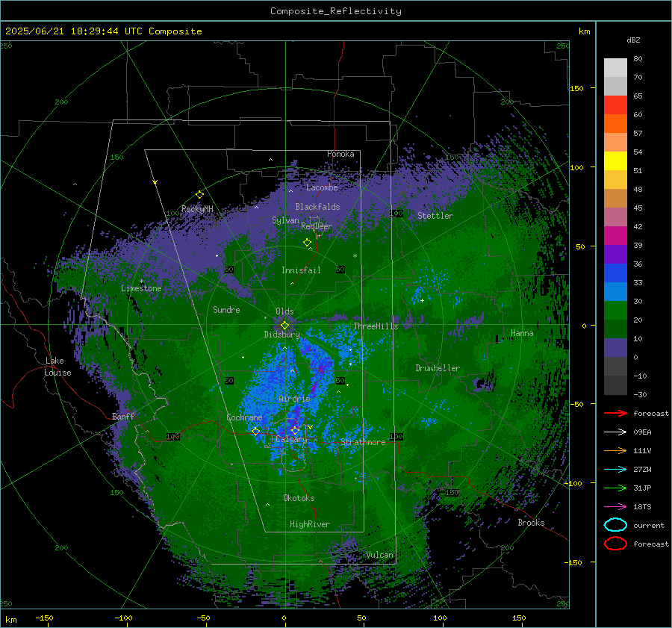Click the Olds label on the map

coord(284,311)
